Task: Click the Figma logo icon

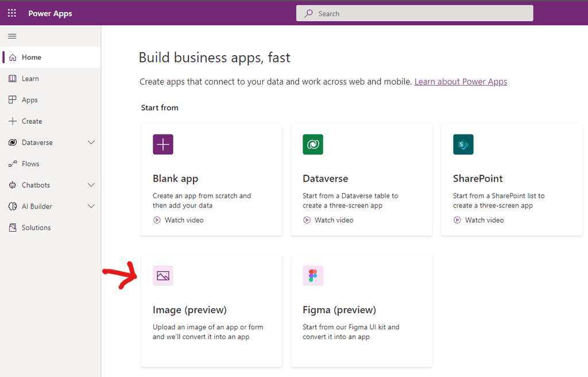Action: 313,276
